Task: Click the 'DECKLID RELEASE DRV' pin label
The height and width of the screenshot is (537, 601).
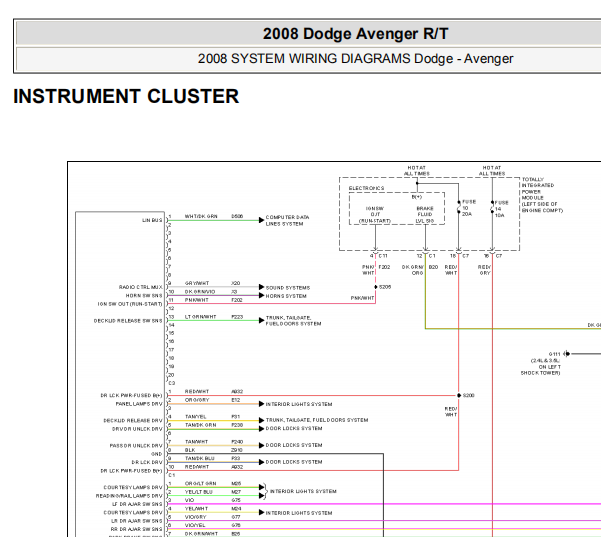Action: point(133,420)
